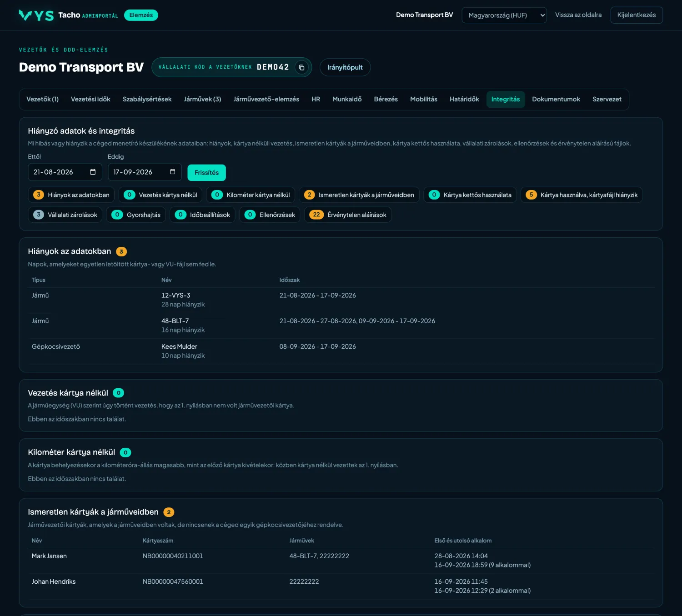Open the Dokumentumok tab
The height and width of the screenshot is (616, 682).
[x=556, y=99]
